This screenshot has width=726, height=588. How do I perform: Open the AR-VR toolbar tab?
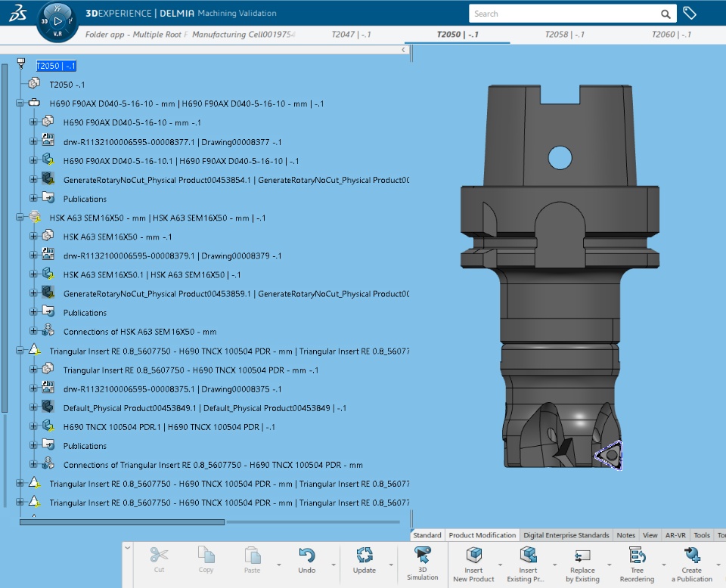(675, 535)
